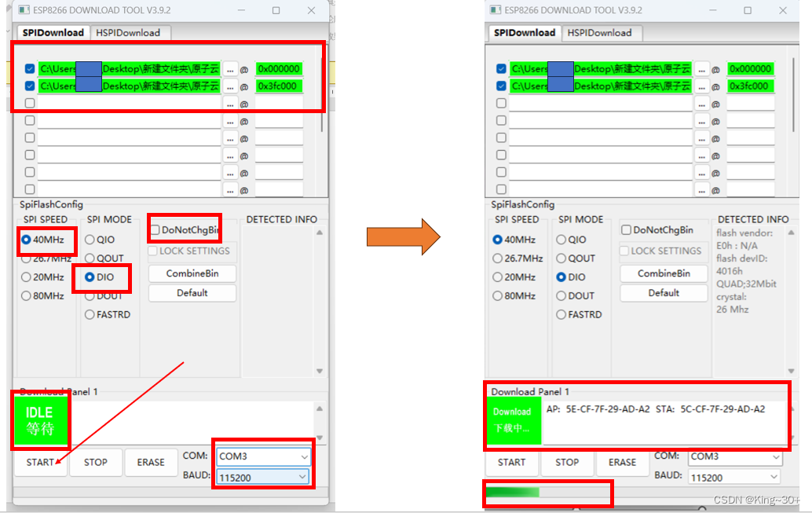812x513 pixels.
Task: Uncheck the 0x3fc000 row checkbox in left window
Action: (30, 86)
